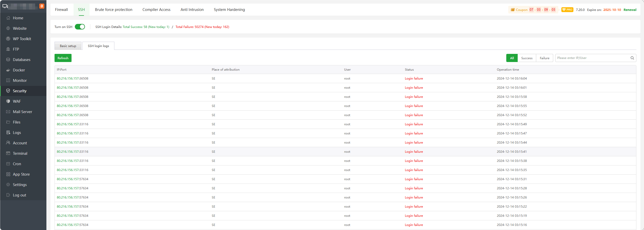
Task: Click the orange notification badge
Action: click(42, 6)
